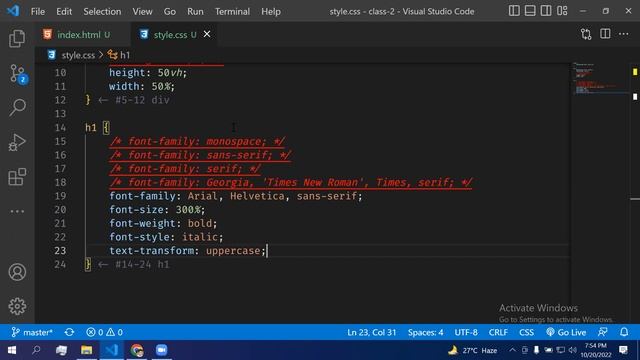Image resolution: width=640 pixels, height=360 pixels.
Task: Open the Terminal menu
Action: (x=232, y=11)
